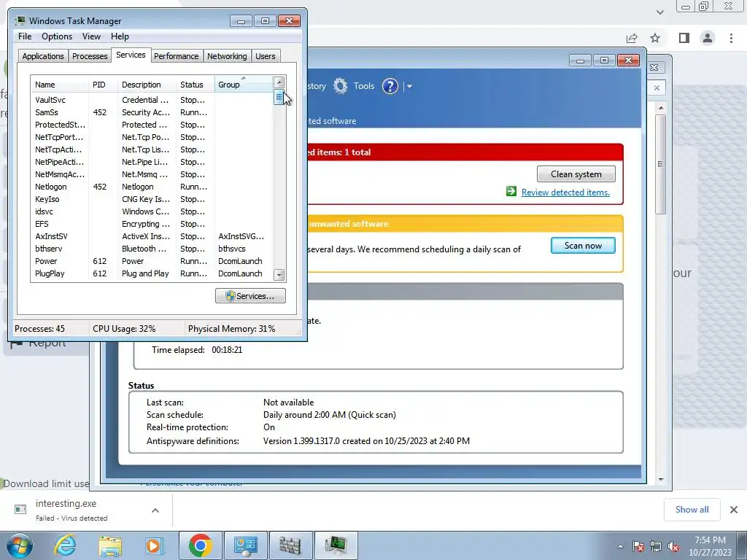
Task: Open the Windows Start button
Action: 20,545
